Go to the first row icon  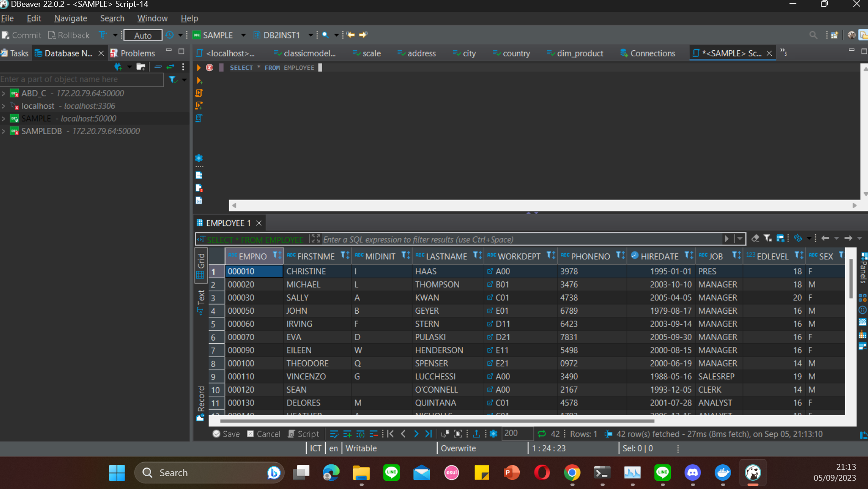(391, 434)
